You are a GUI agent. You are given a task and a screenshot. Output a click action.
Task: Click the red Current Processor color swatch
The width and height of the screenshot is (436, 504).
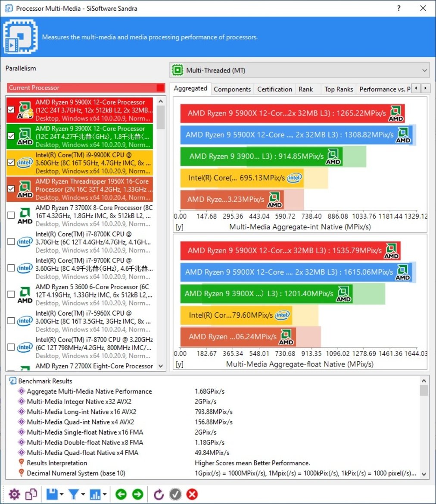[x=160, y=88]
